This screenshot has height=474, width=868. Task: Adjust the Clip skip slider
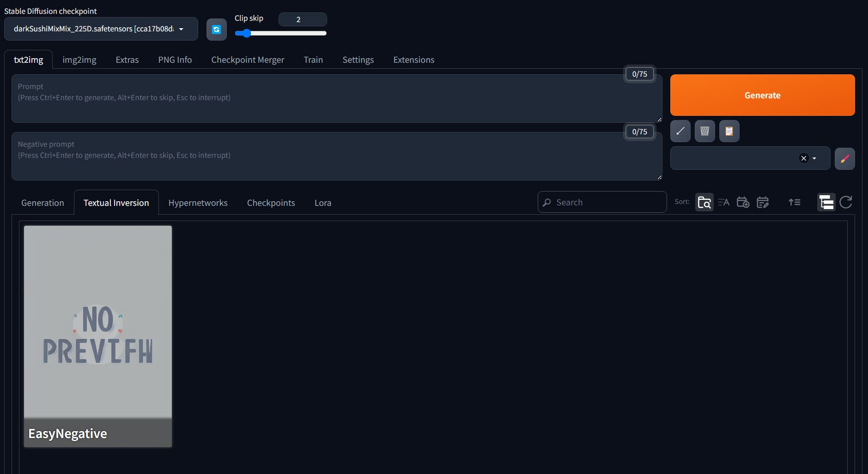[x=280, y=33]
